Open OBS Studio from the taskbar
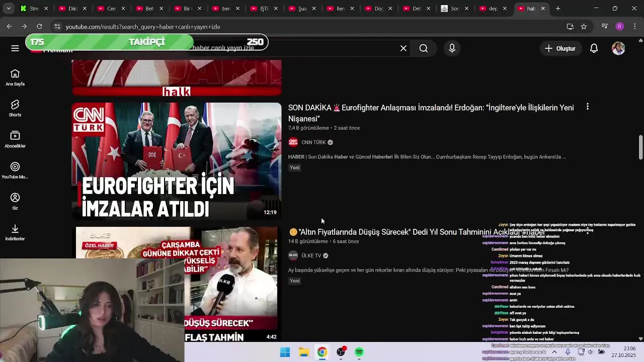 coord(341,352)
